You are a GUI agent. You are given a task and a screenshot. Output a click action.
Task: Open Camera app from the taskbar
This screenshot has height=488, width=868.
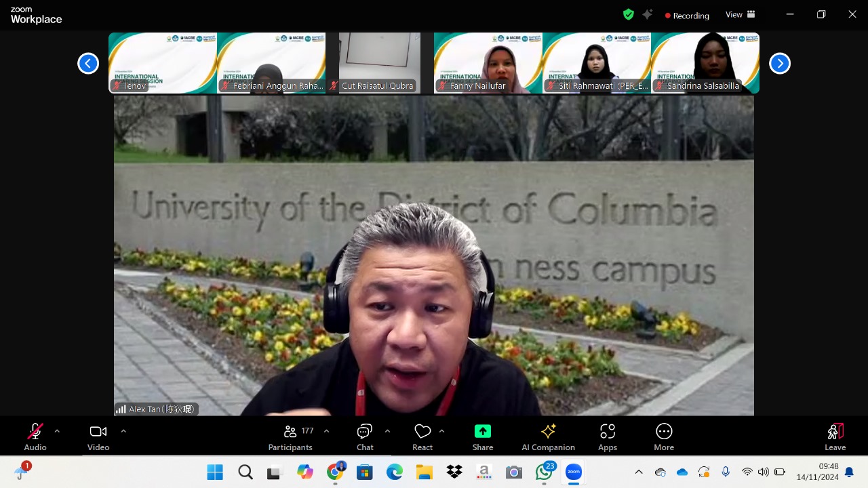[x=513, y=472]
